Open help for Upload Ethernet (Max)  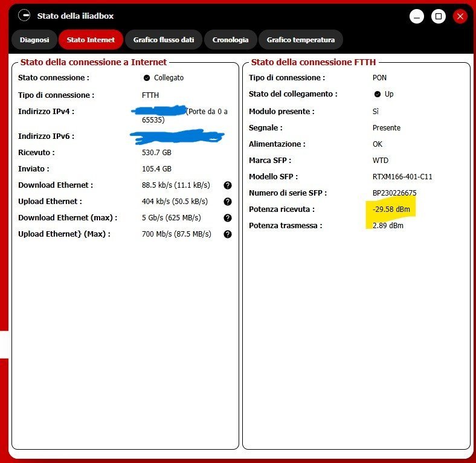click(x=228, y=234)
